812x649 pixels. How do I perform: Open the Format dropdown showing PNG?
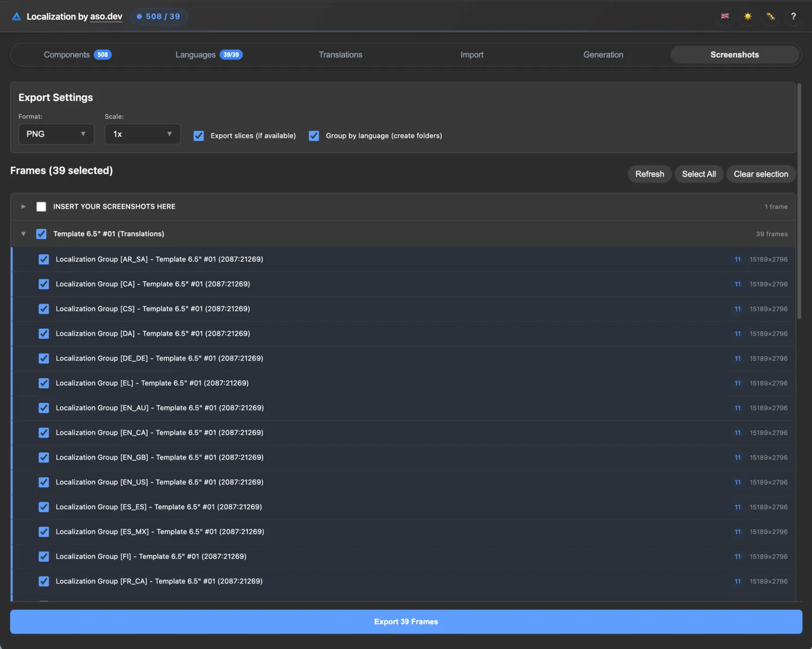(x=56, y=134)
